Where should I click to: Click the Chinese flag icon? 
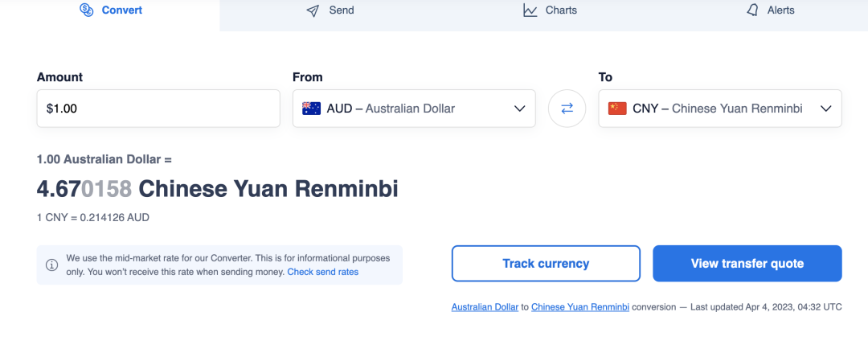617,109
